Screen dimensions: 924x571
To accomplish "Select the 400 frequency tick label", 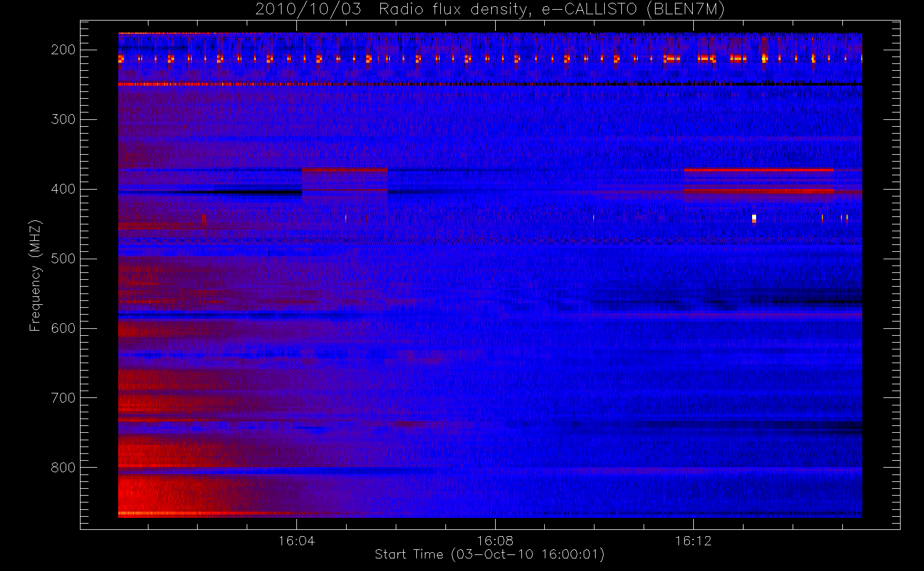I will (x=63, y=189).
